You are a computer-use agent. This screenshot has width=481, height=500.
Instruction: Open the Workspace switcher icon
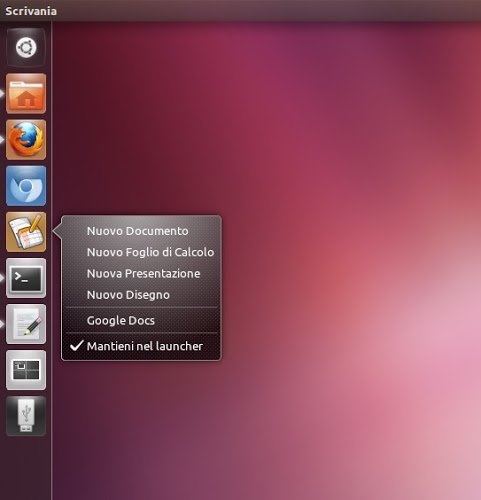click(x=26, y=370)
